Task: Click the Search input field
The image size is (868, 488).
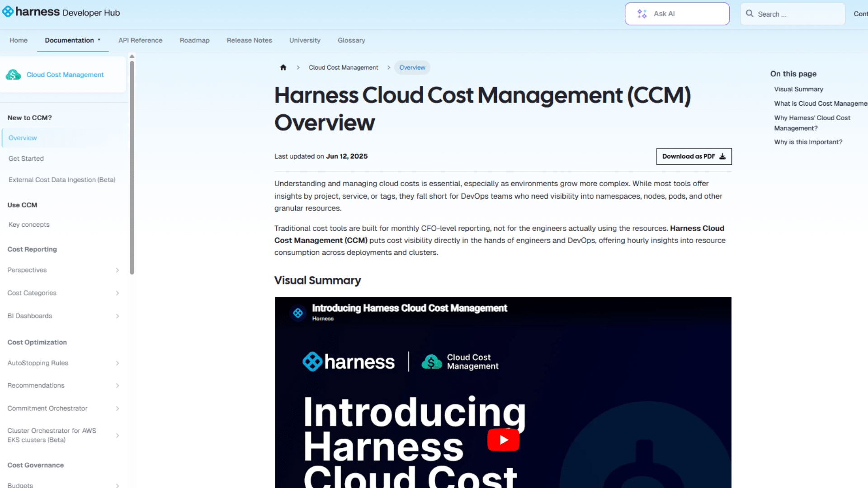Action: coord(793,14)
